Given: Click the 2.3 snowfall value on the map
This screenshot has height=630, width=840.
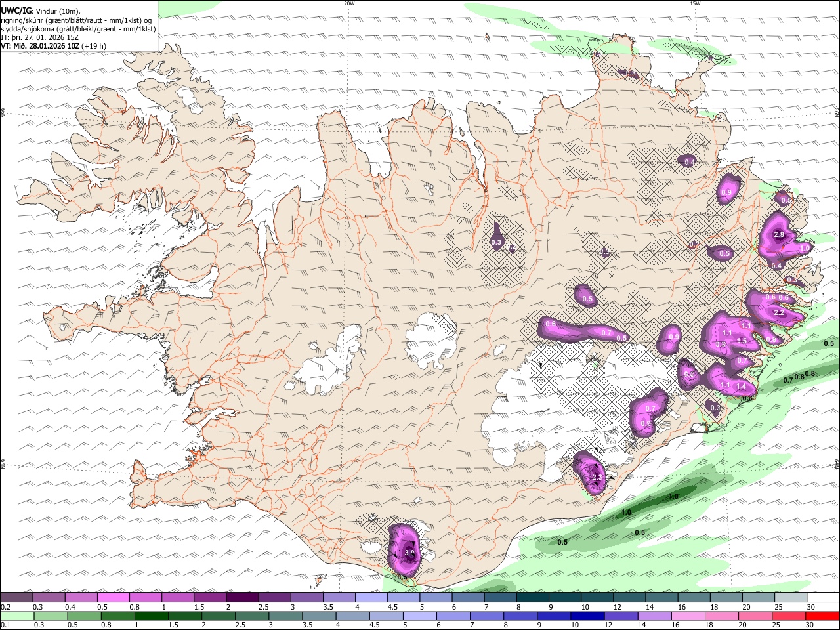Looking at the screenshot, I should click(597, 477).
